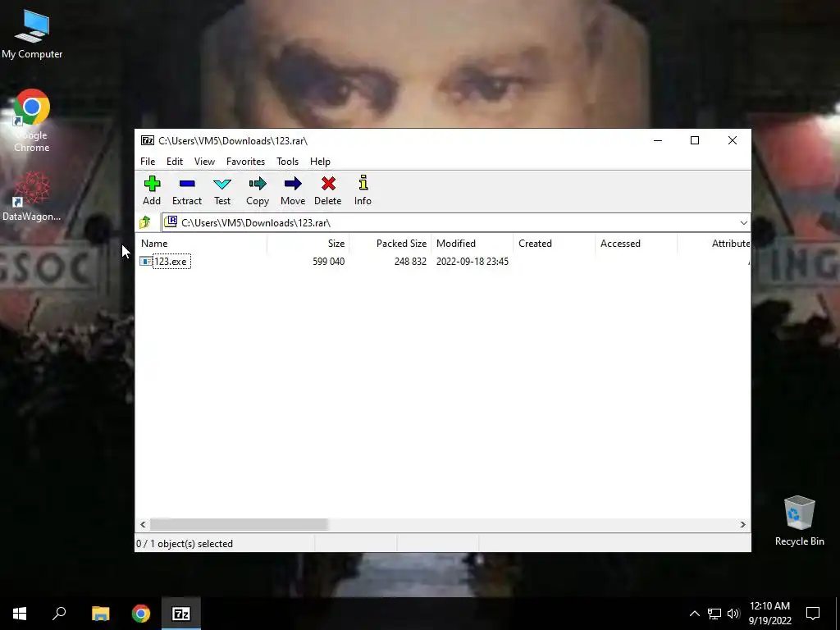Expand the address path dropdown

[743, 223]
